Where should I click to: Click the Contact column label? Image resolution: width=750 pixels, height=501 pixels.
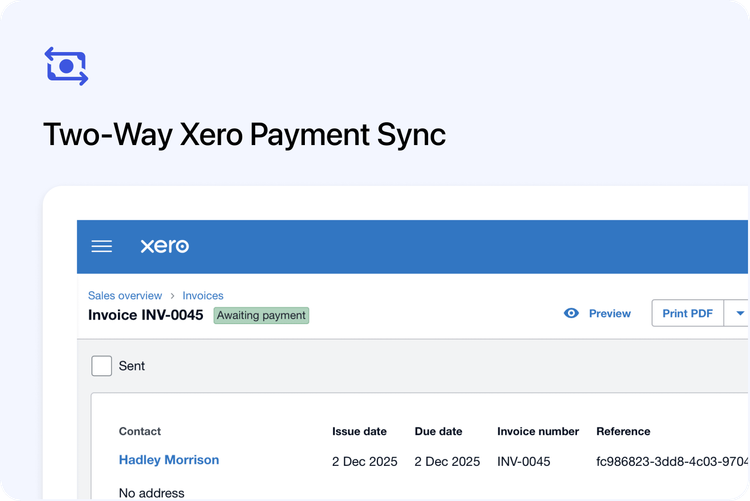[140, 431]
